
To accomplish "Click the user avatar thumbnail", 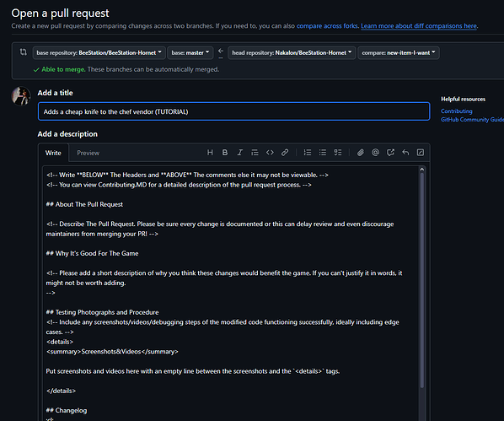I will click(21, 96).
